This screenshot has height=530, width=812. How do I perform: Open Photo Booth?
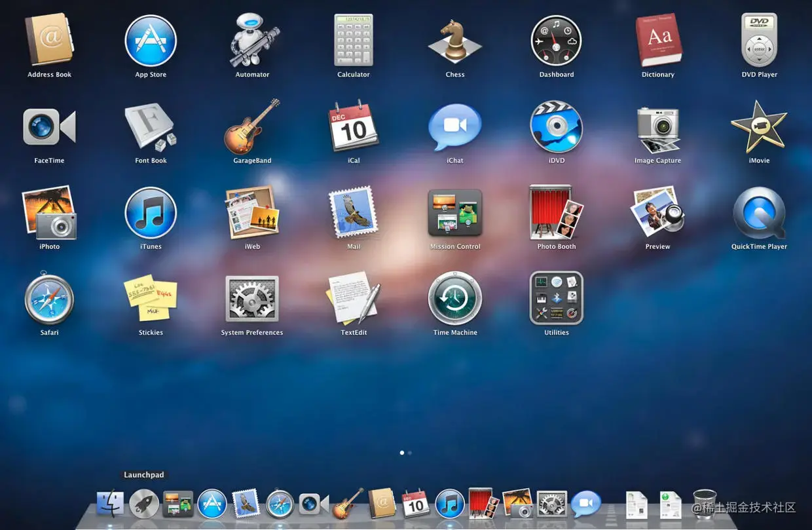[556, 213]
